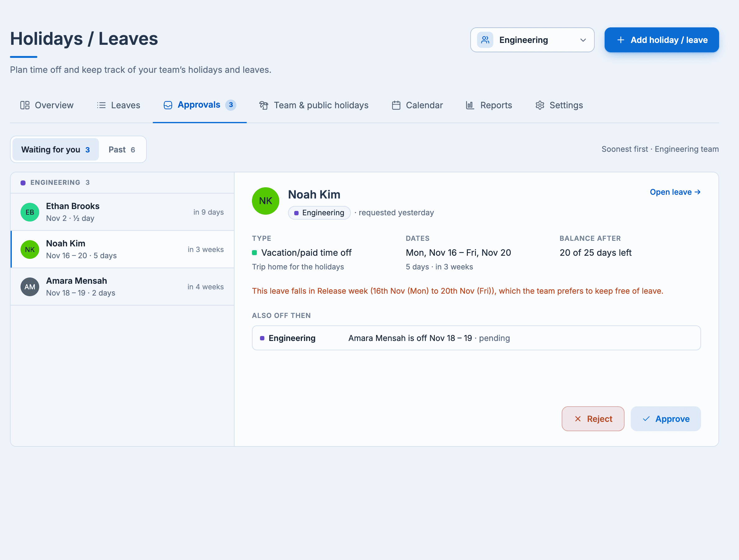Screen dimensions: 739x560
Task: Click Add holiday / leave button
Action: (x=662, y=40)
